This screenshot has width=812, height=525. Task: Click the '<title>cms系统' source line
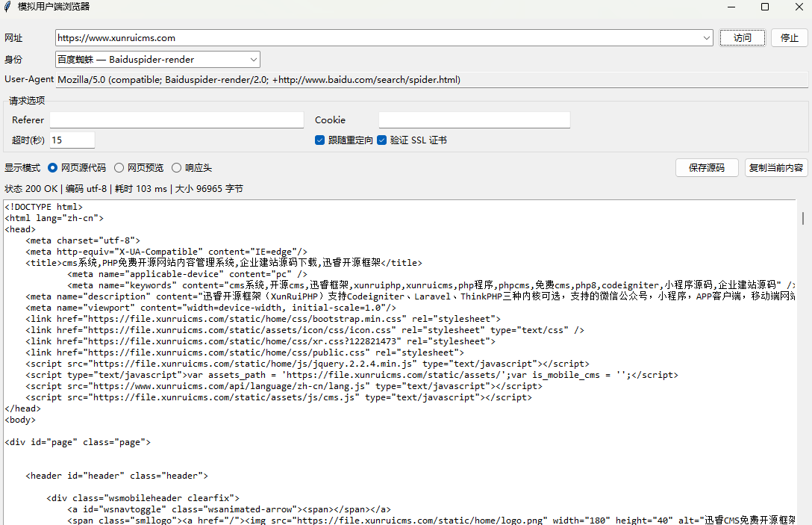coord(224,263)
